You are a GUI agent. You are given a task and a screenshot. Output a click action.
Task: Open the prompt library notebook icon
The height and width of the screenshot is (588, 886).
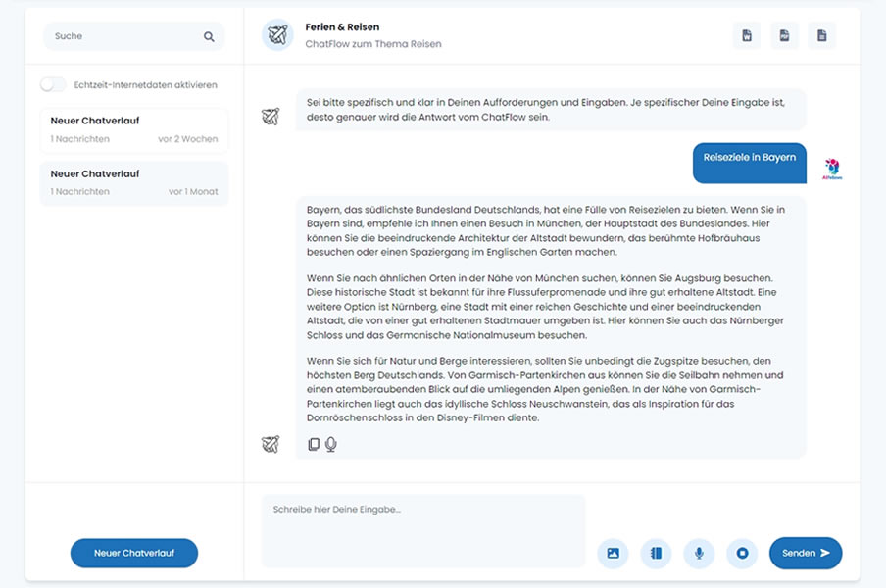(656, 553)
